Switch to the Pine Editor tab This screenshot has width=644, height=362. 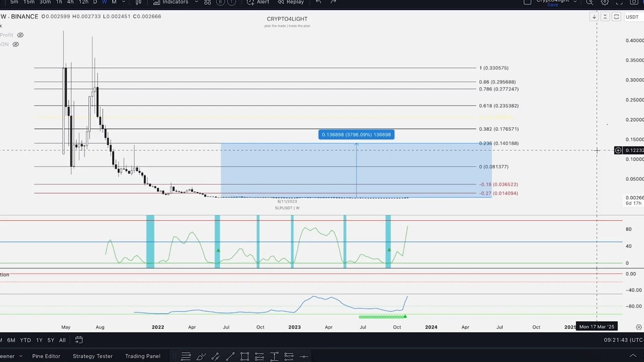coord(46,356)
